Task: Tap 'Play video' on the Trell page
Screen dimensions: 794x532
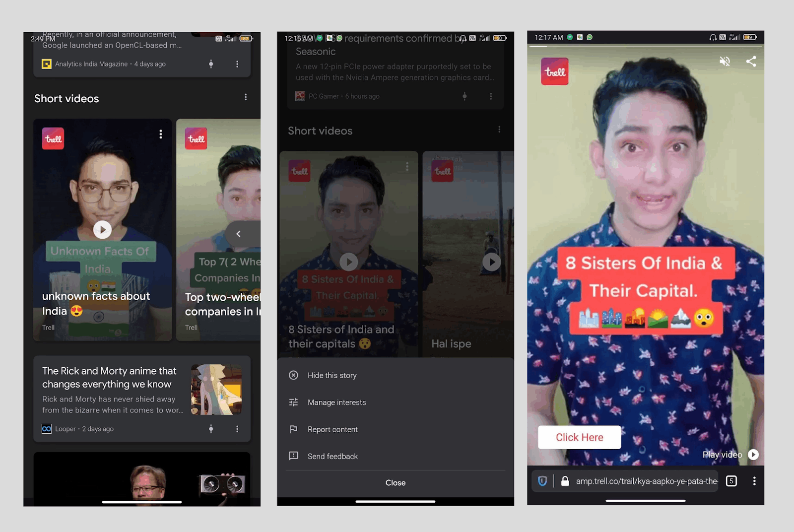Action: [x=730, y=455]
